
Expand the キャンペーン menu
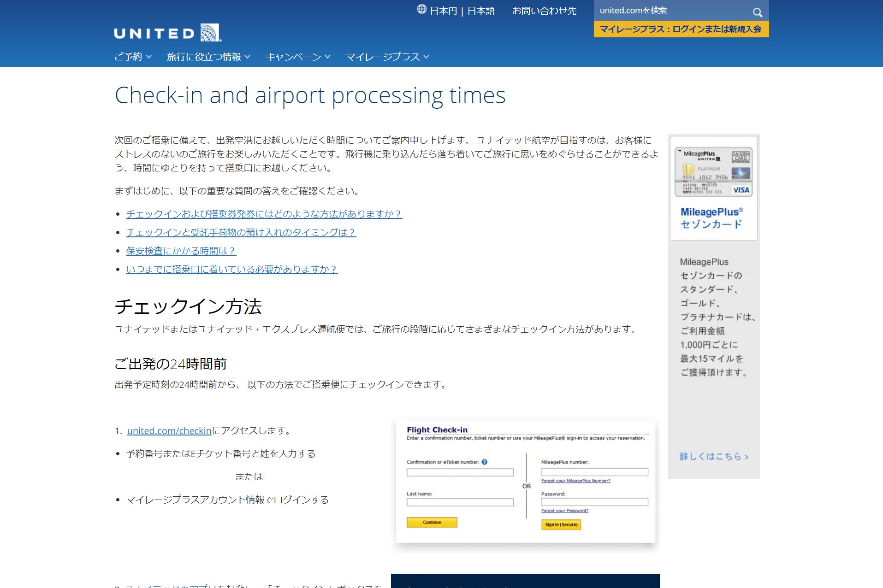pyautogui.click(x=298, y=57)
